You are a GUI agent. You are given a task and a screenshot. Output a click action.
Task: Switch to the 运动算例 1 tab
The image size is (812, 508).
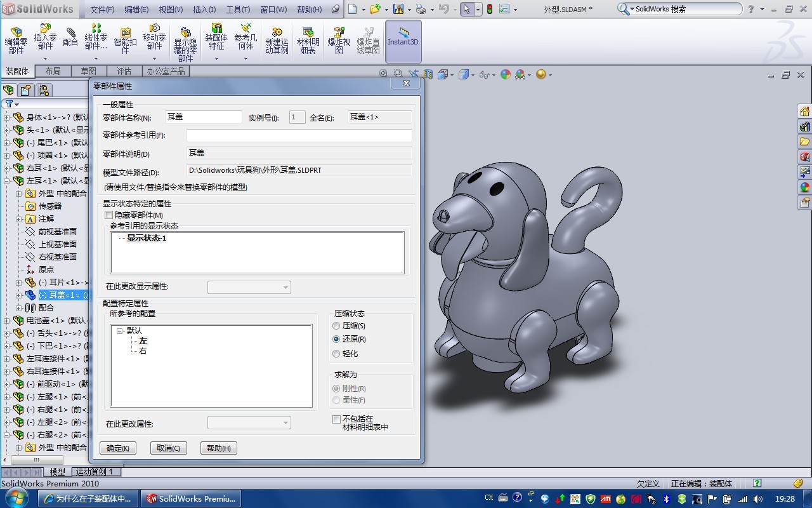click(x=95, y=472)
